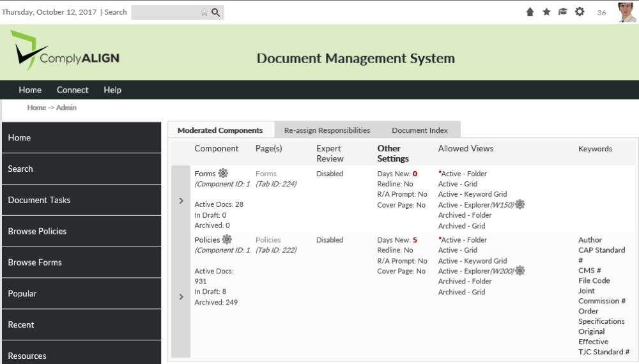Open settings gear in top-right toolbar
This screenshot has height=364, width=639.
point(580,11)
